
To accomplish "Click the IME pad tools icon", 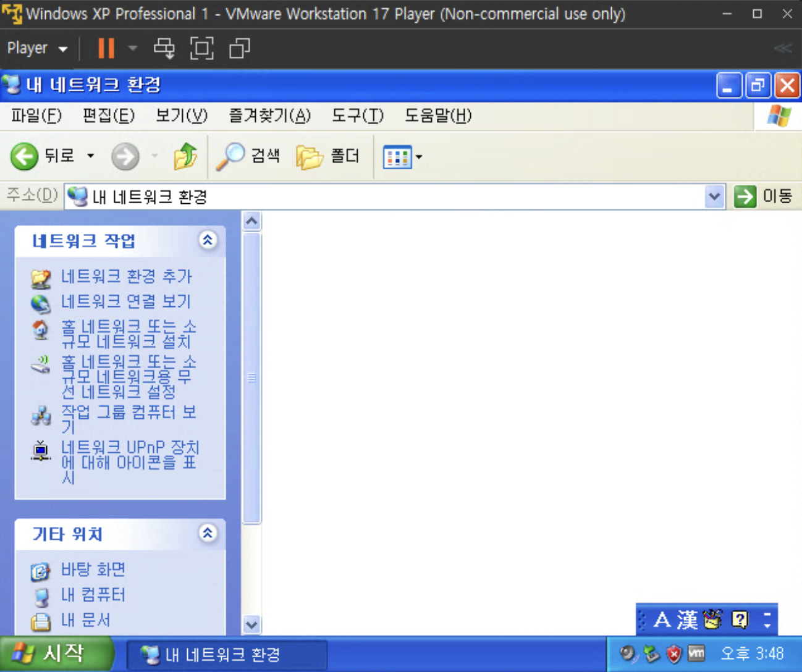I will click(x=712, y=619).
